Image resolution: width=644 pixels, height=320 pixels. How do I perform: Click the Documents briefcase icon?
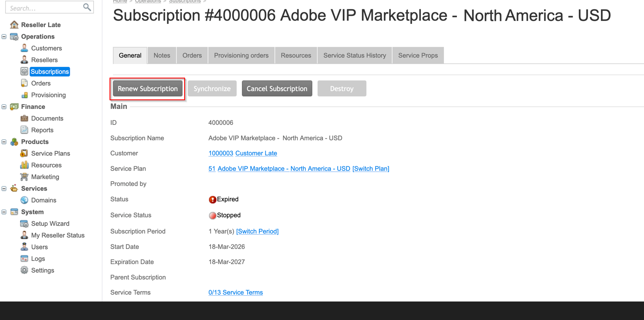pyautogui.click(x=24, y=118)
